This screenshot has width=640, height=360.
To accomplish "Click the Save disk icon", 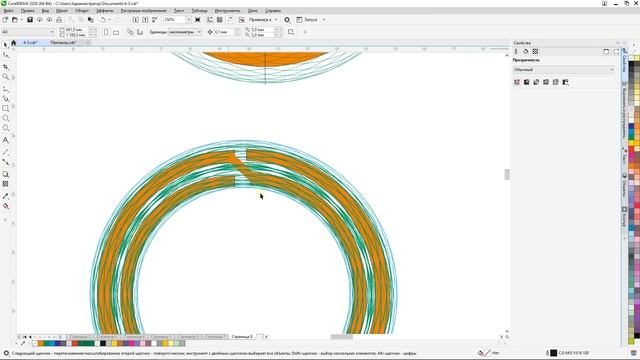I will point(30,20).
